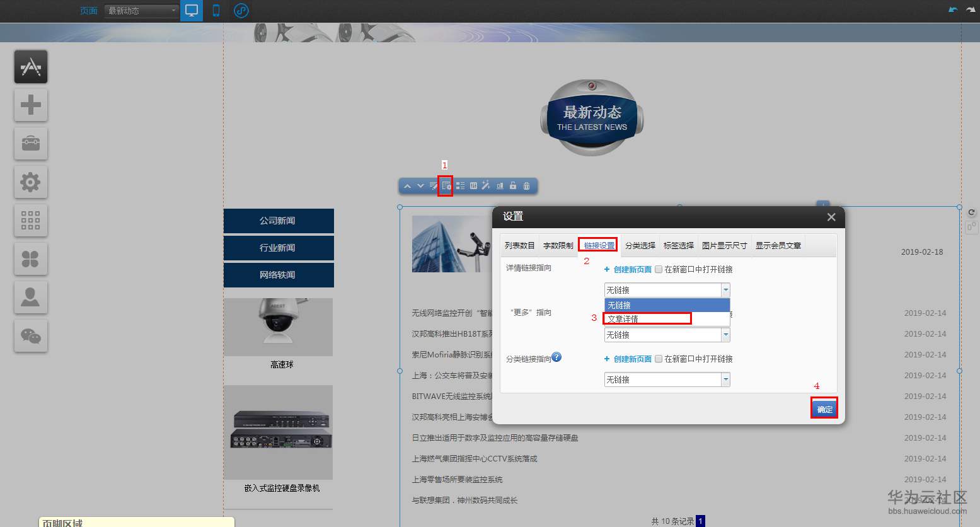Viewport: 980px width, 527px height.
Task: Click the lock icon on module toolbar
Action: [512, 185]
